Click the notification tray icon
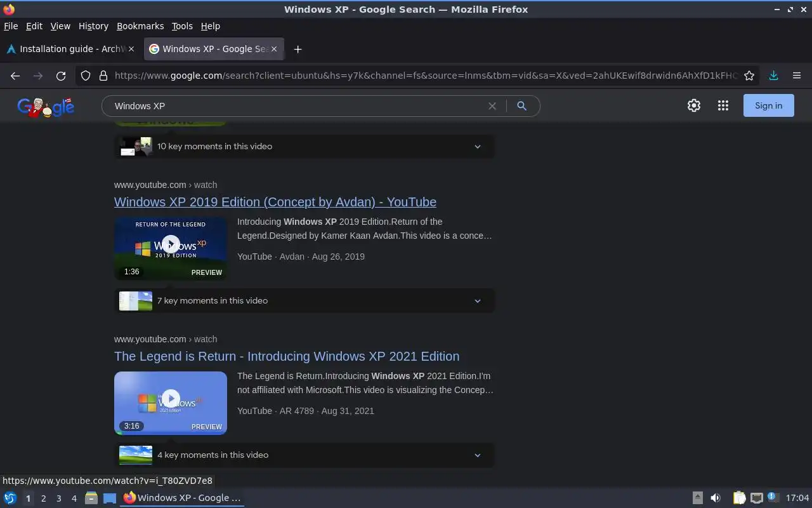This screenshot has width=812, height=508. coord(772,497)
